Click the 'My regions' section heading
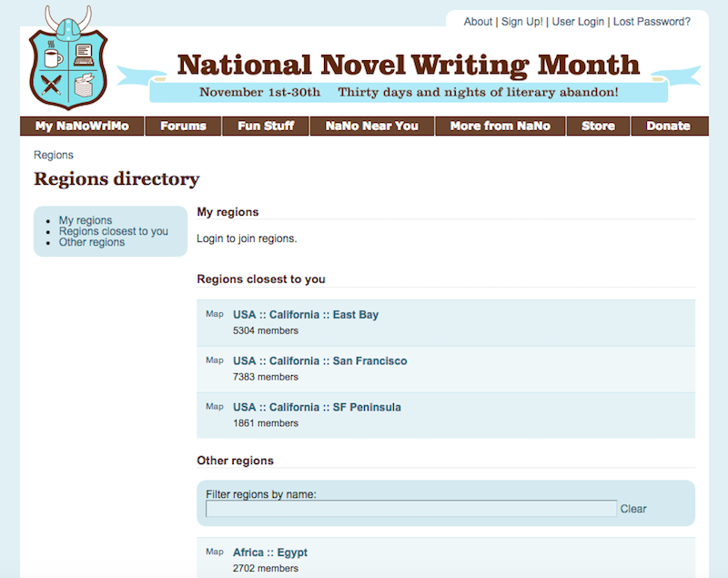Viewport: 728px width, 578px height. tap(227, 212)
